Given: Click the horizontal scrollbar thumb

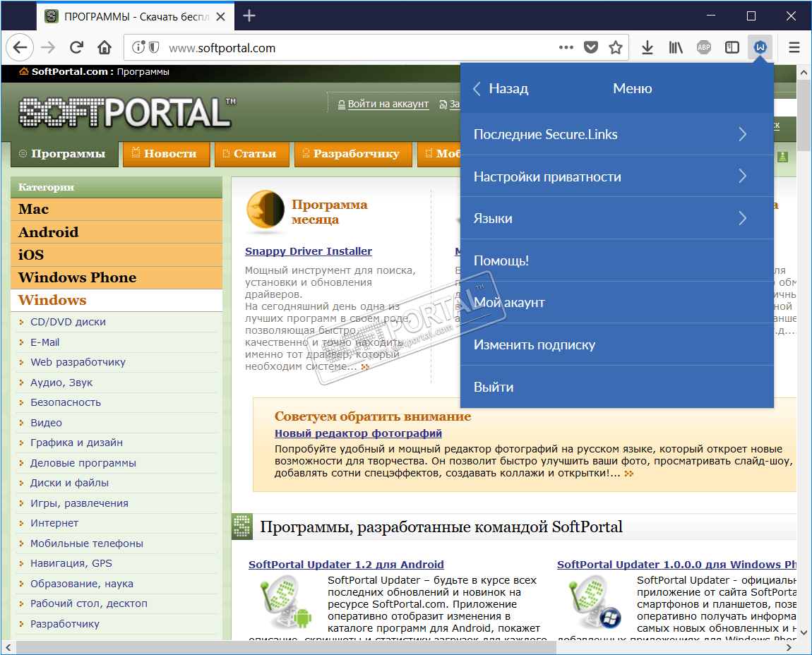Looking at the screenshot, I should [287, 647].
